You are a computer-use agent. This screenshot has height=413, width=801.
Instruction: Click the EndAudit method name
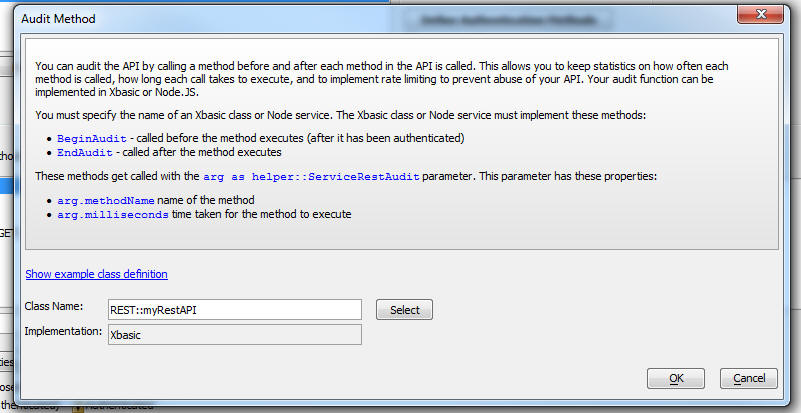85,152
